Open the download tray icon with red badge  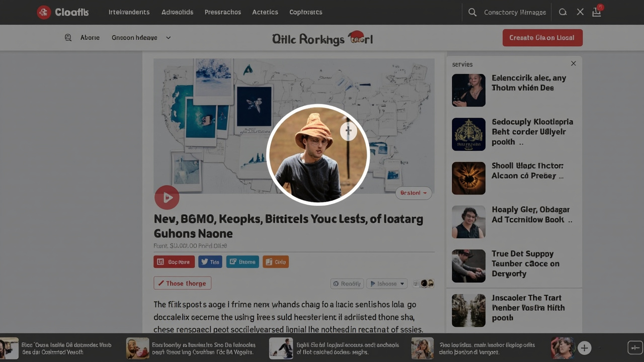(x=597, y=12)
